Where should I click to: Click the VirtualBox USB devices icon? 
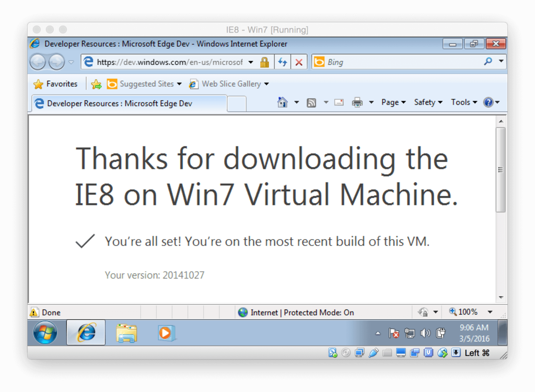pyautogui.click(x=373, y=353)
